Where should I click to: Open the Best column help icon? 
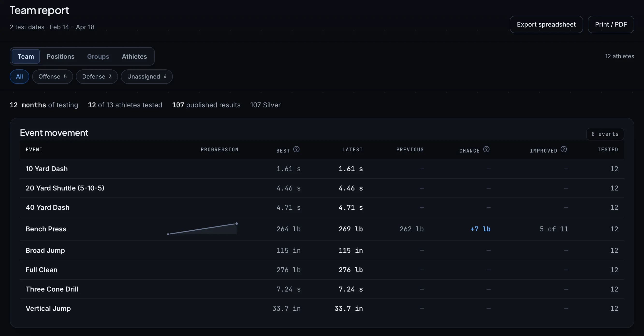[x=296, y=149]
